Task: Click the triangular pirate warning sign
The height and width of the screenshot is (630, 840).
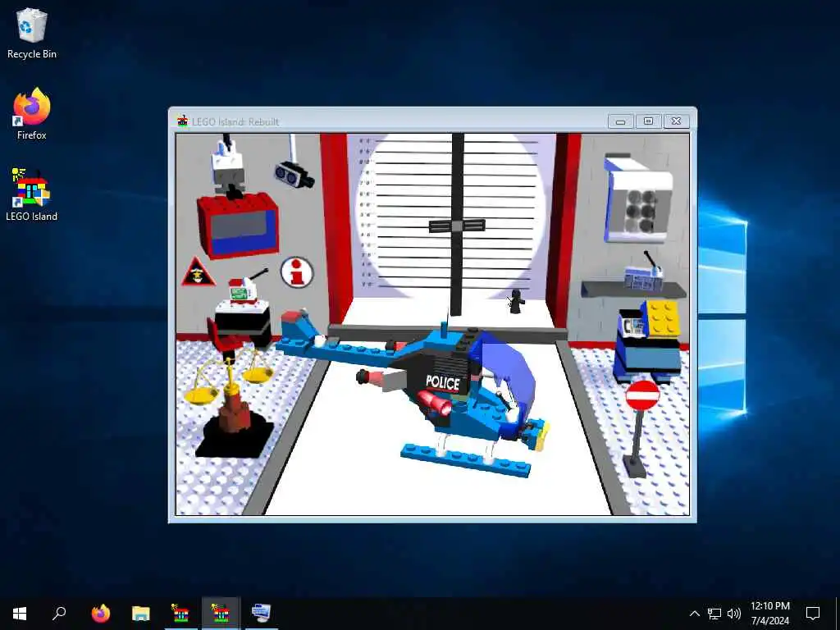Action: pyautogui.click(x=198, y=272)
